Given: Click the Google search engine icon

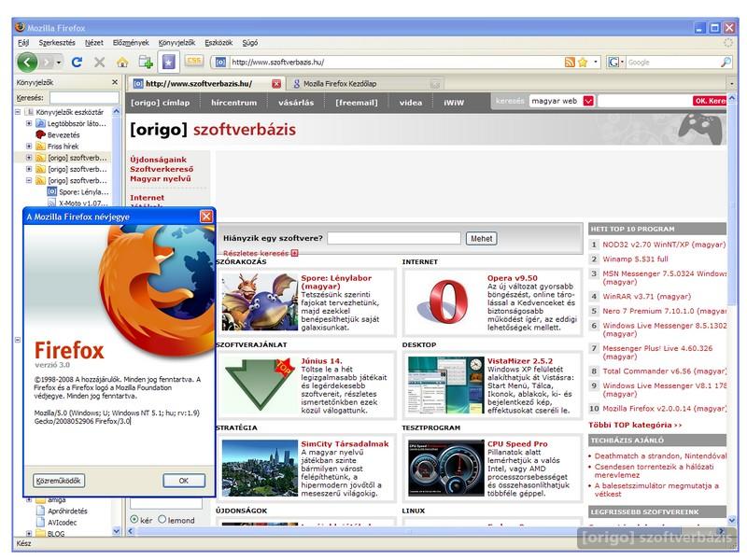Looking at the screenshot, I should (613, 62).
